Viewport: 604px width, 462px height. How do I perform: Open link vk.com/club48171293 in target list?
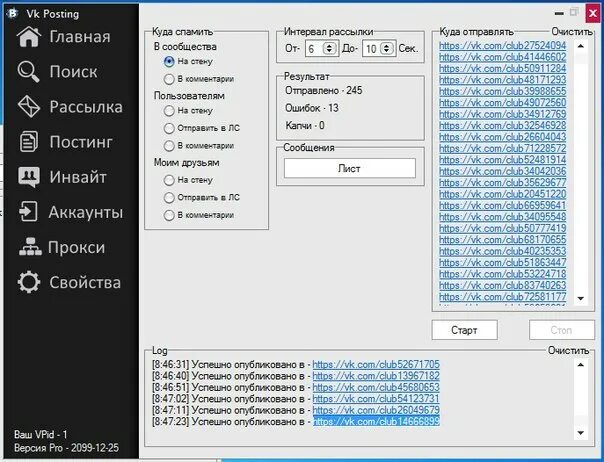pyautogui.click(x=502, y=80)
